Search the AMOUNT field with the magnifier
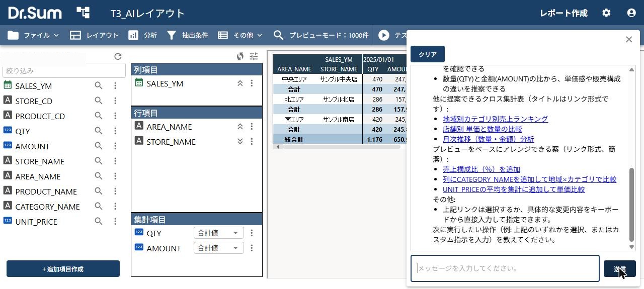The width and height of the screenshot is (644, 289). (x=99, y=146)
